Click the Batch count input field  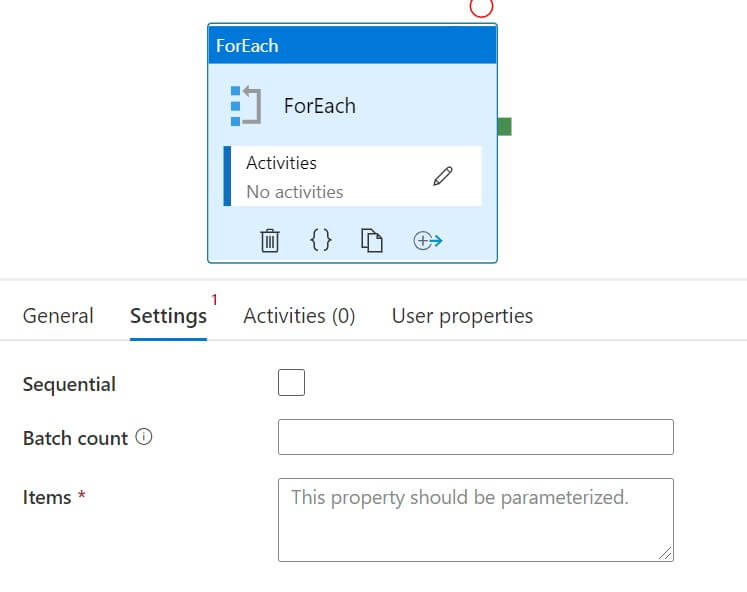(x=475, y=437)
